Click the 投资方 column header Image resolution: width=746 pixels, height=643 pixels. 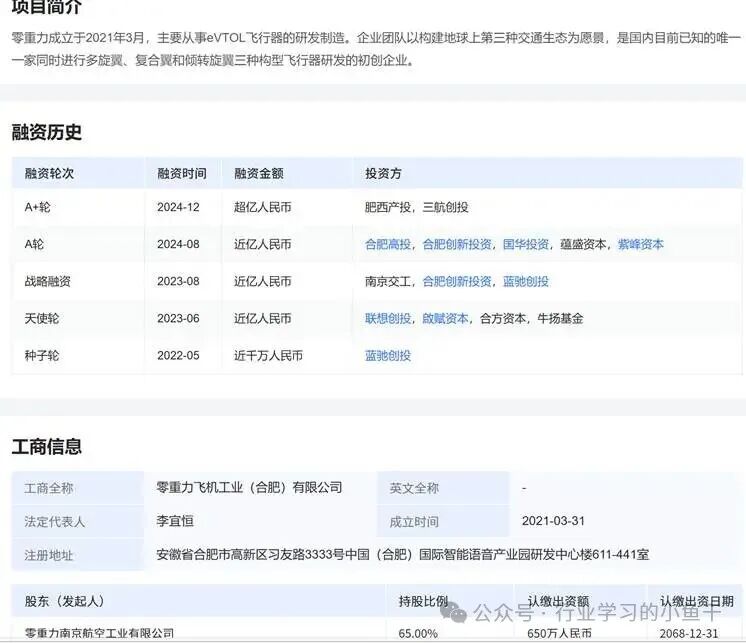383,174
